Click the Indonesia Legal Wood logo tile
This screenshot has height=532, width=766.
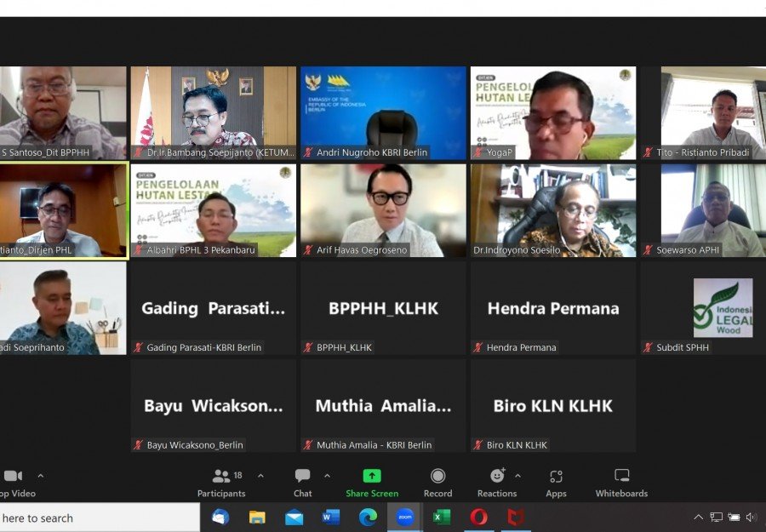722,307
